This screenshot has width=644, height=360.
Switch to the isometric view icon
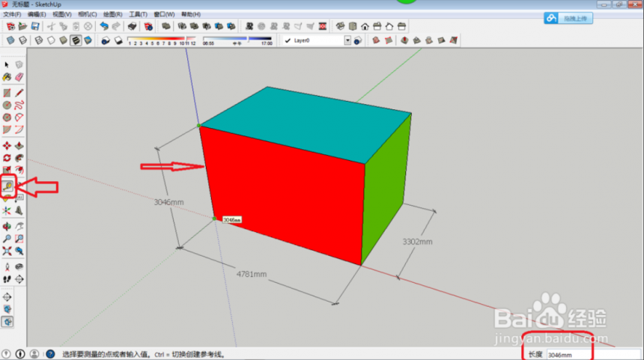[x=340, y=27]
